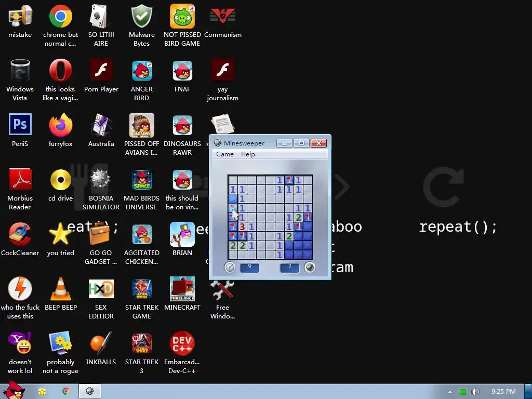The width and height of the screenshot is (532, 399).
Task: Select the 'Morbius Reader' Adobe icon
Action: 20,189
